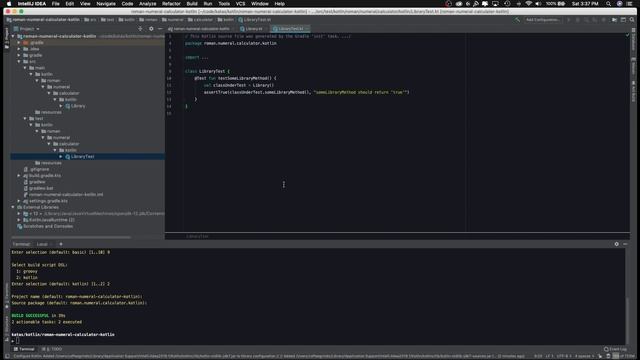Select Scratches and Consoles node
This screenshot has width=640, height=360.
point(45,226)
